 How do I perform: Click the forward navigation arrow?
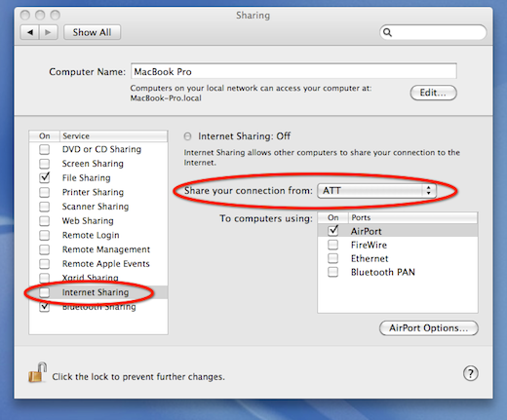(x=49, y=32)
